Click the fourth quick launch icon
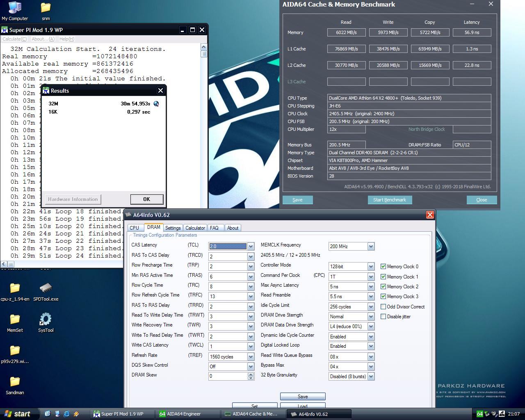Screen dimensions: 525x420 pyautogui.click(x=75, y=414)
